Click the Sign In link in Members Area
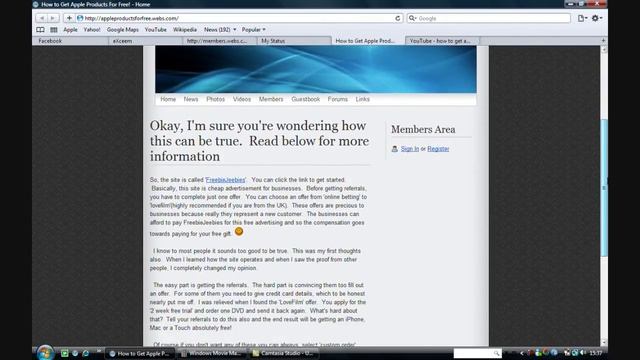Screen dimensions: 640x360 [410, 149]
